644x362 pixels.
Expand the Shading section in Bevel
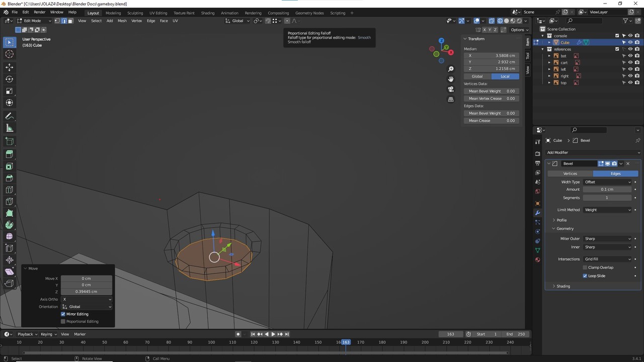pyautogui.click(x=563, y=286)
